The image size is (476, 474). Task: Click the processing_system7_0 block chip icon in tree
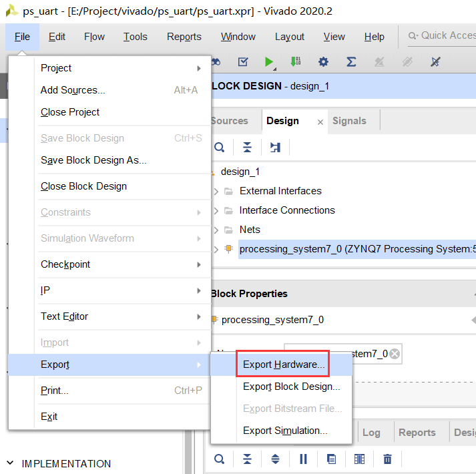[x=228, y=249]
